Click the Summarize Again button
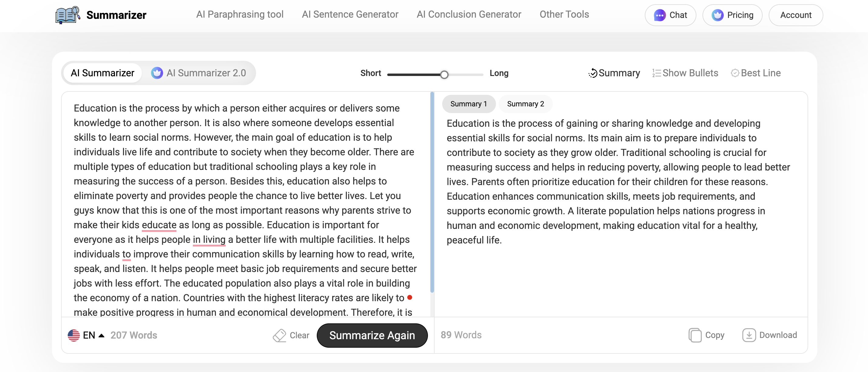 click(372, 335)
